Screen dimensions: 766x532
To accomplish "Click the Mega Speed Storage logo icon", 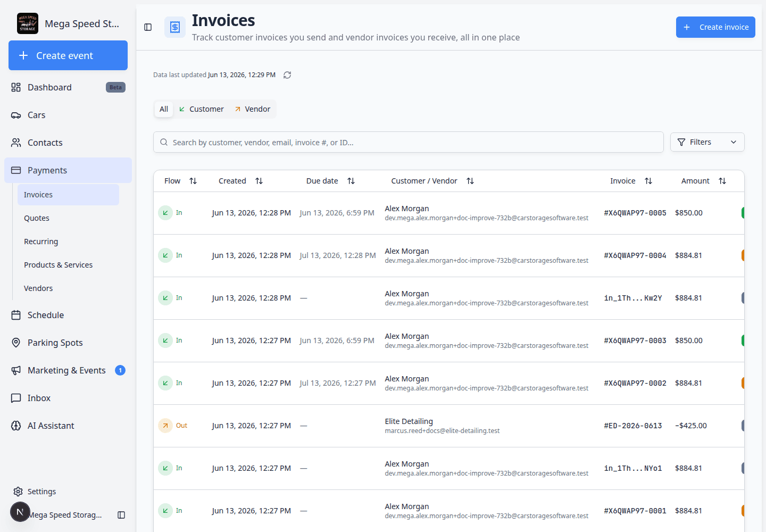I will point(28,23).
